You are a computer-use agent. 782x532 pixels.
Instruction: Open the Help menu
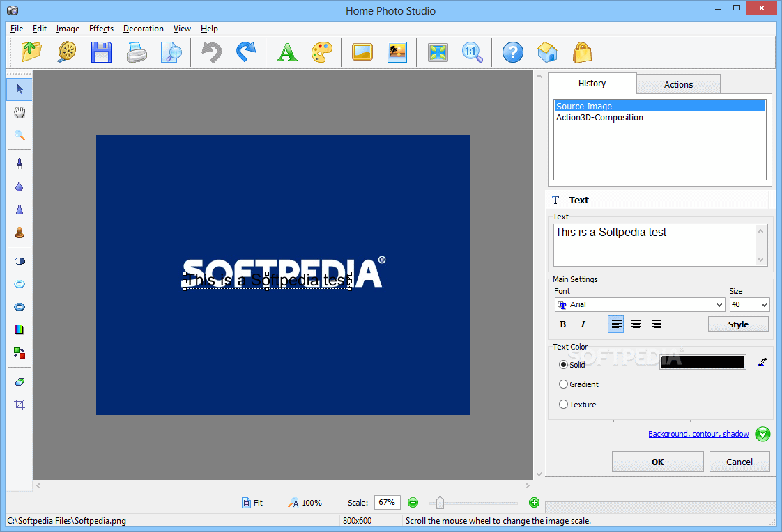pos(209,29)
